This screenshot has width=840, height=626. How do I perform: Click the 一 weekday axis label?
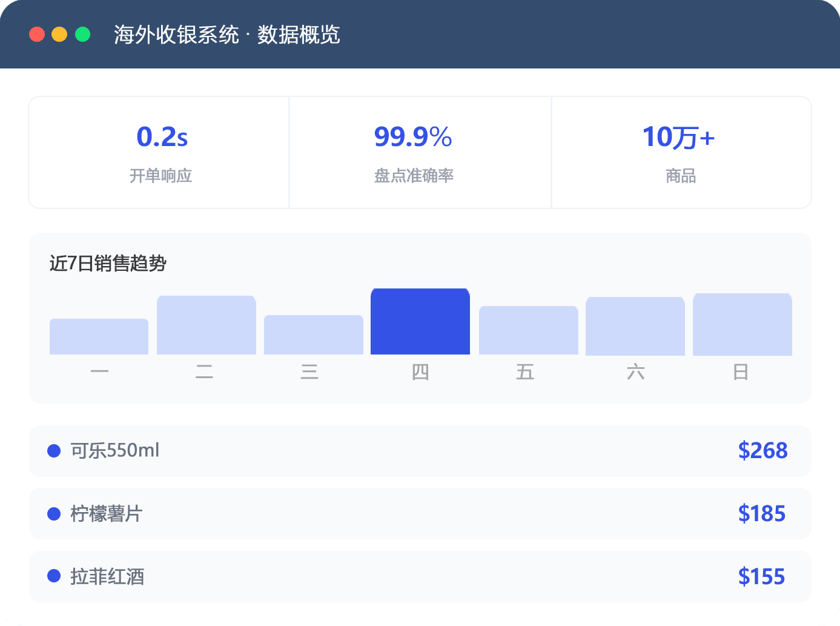(x=99, y=371)
